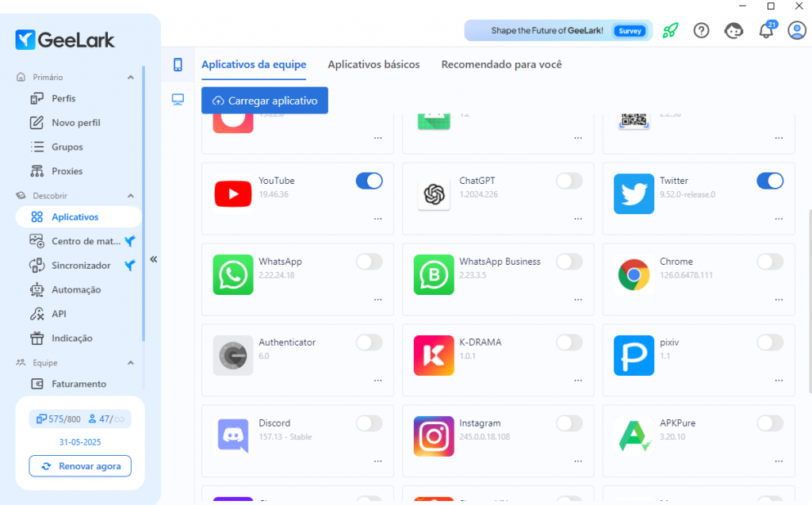Image resolution: width=812 pixels, height=505 pixels.
Task: Click the Discord app icon
Action: click(233, 436)
